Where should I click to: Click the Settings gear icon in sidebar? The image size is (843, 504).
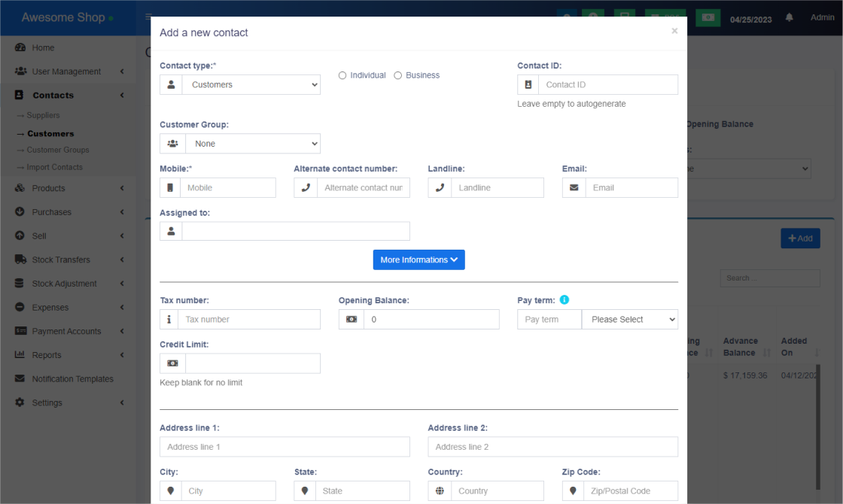point(20,402)
